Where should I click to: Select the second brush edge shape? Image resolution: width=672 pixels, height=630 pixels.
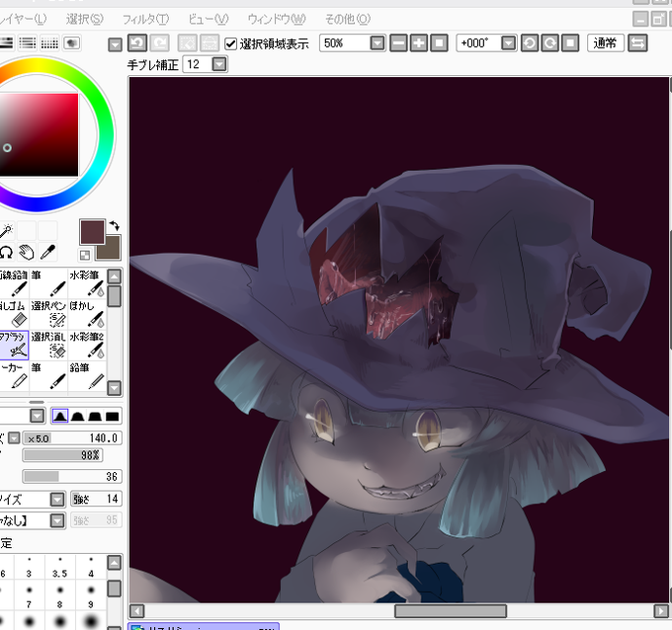coord(77,416)
